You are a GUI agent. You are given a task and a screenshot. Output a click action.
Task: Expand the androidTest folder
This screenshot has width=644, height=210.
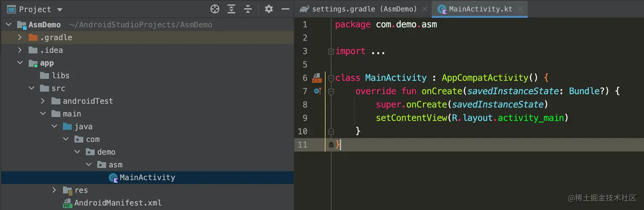[x=43, y=101]
